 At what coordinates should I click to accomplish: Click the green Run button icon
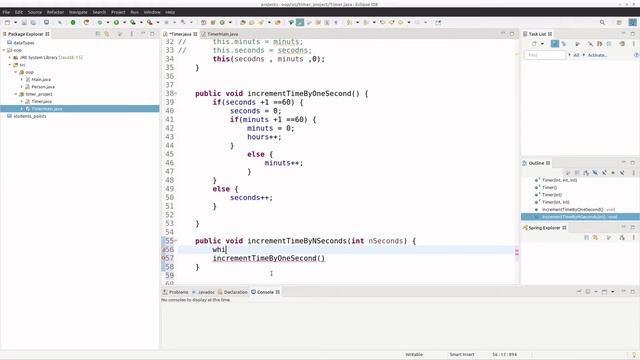click(x=116, y=22)
